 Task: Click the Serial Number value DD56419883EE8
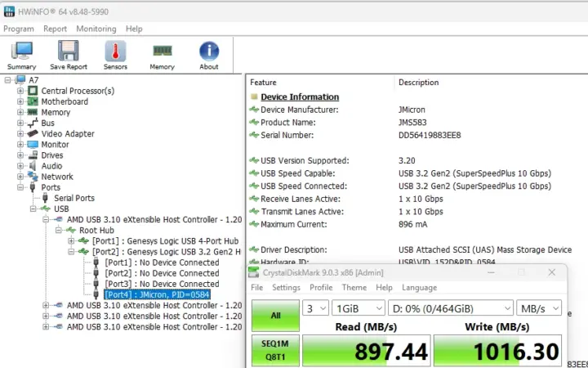pyautogui.click(x=430, y=135)
